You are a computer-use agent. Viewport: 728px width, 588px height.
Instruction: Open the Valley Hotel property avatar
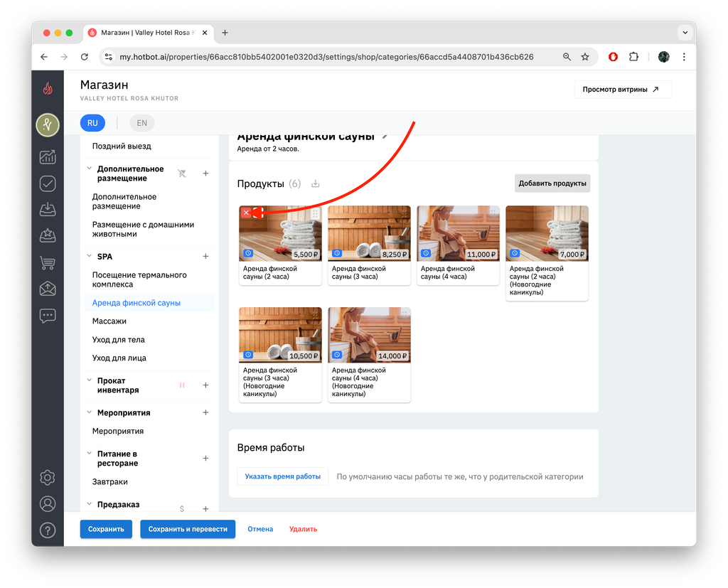(x=48, y=124)
